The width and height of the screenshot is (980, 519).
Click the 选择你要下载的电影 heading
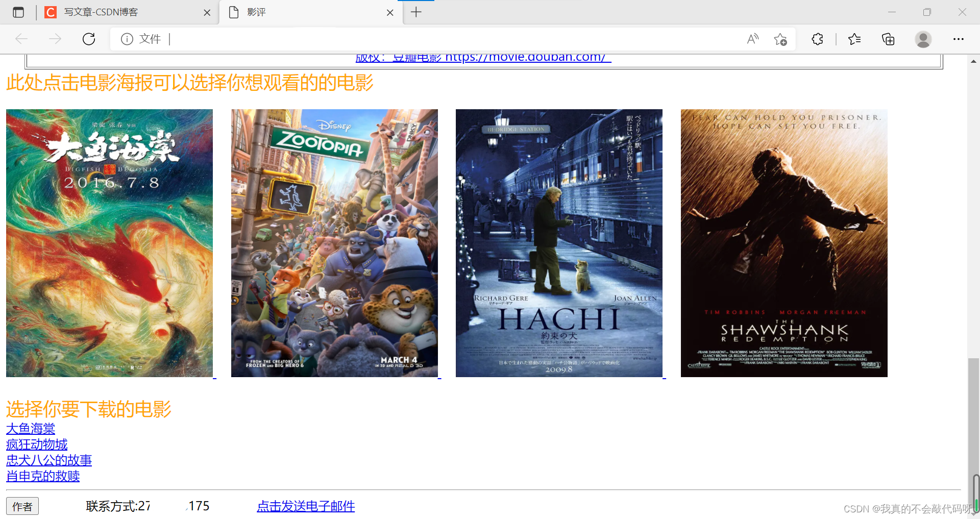point(89,409)
